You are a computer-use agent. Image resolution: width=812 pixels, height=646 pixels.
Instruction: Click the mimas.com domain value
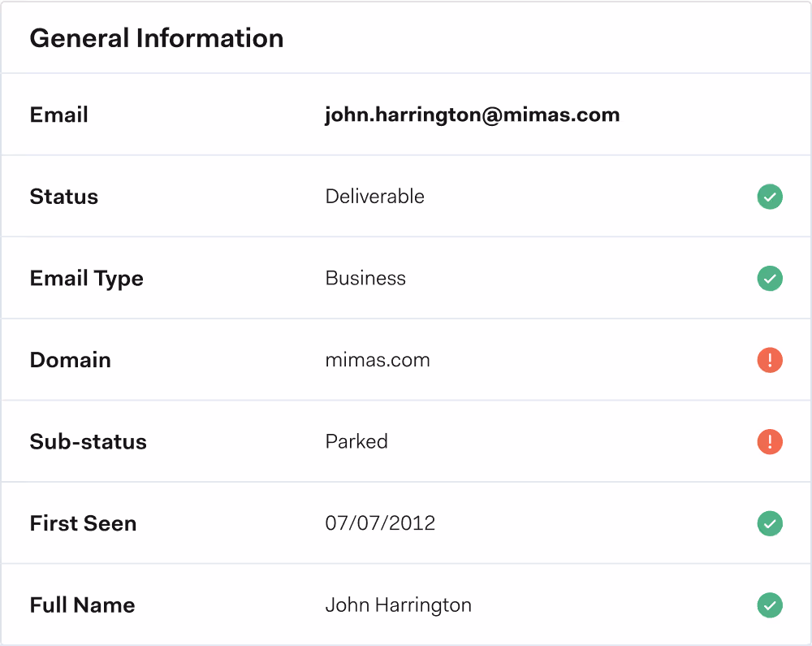coord(378,360)
